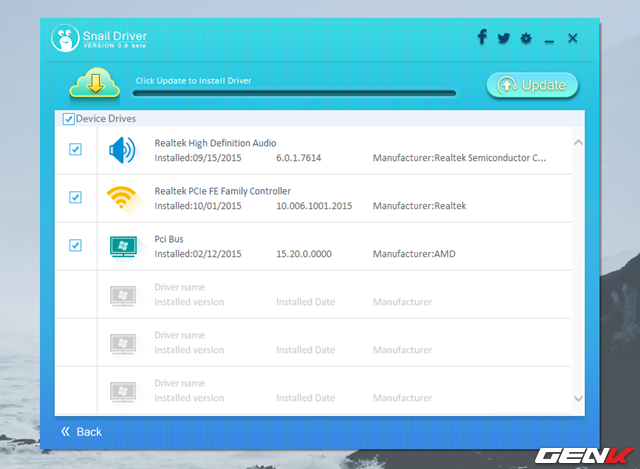Go back using the Back link
Image resolution: width=640 pixels, height=469 pixels.
(x=81, y=432)
